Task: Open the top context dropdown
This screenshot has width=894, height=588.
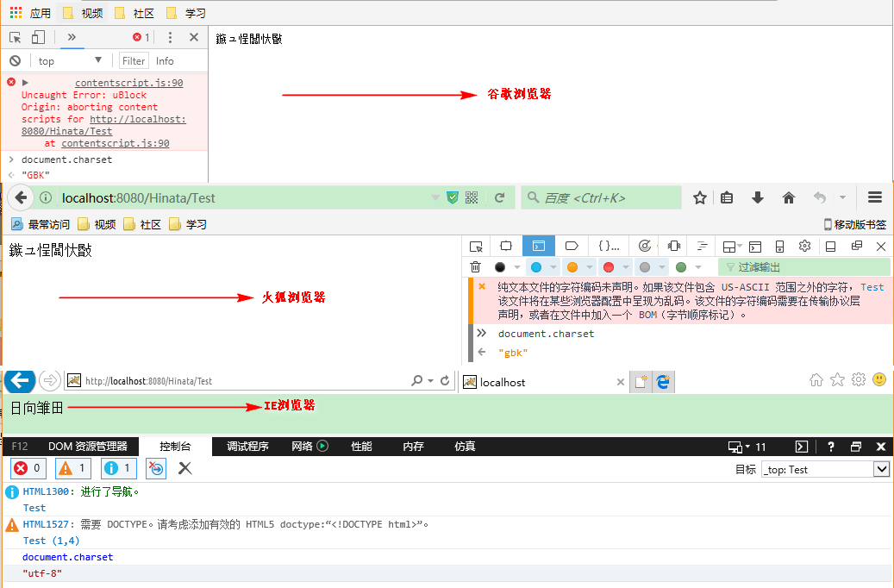Action: tap(70, 60)
